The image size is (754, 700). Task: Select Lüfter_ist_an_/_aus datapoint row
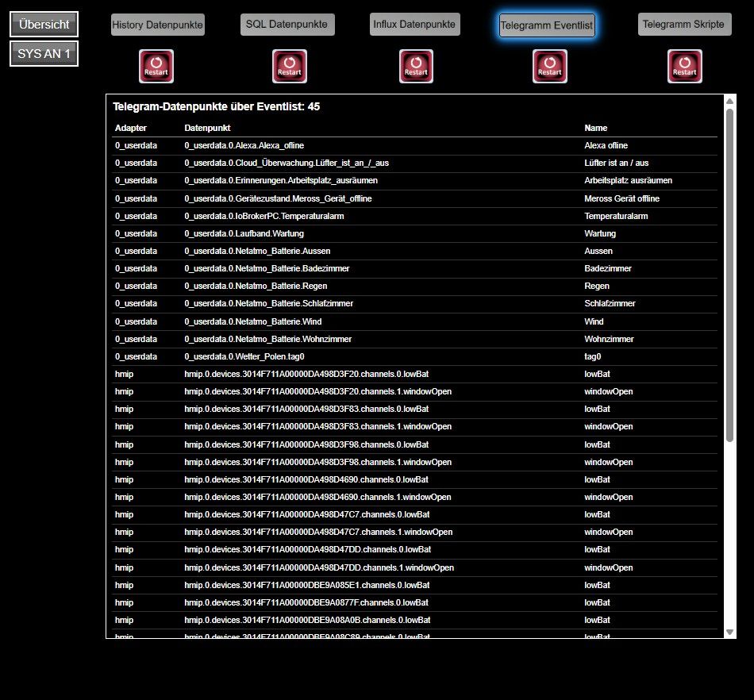[x=415, y=163]
